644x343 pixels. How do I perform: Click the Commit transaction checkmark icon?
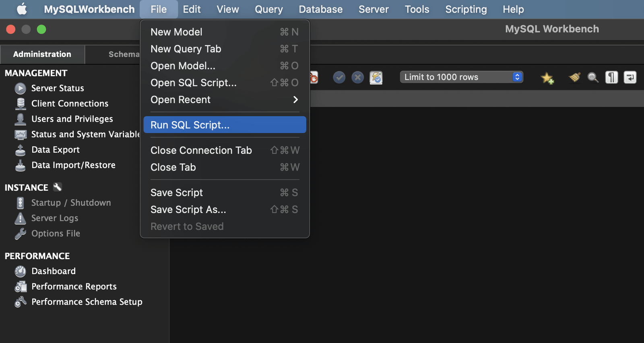pos(339,77)
